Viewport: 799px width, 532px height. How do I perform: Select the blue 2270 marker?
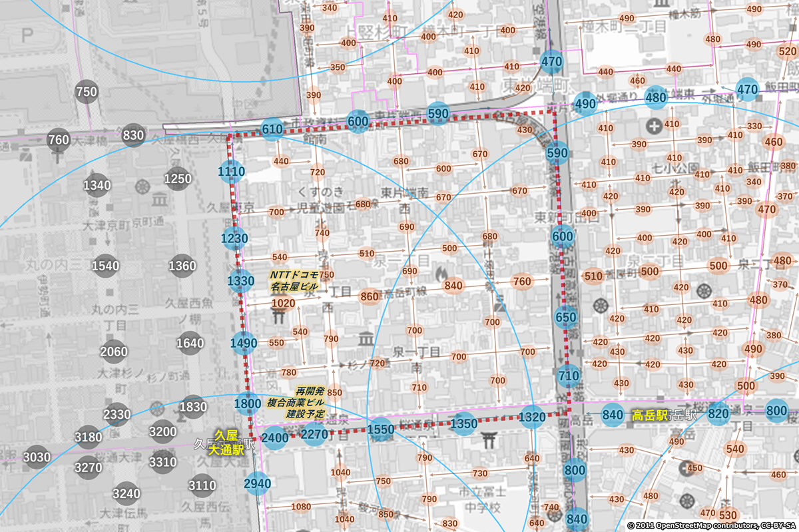314,435
